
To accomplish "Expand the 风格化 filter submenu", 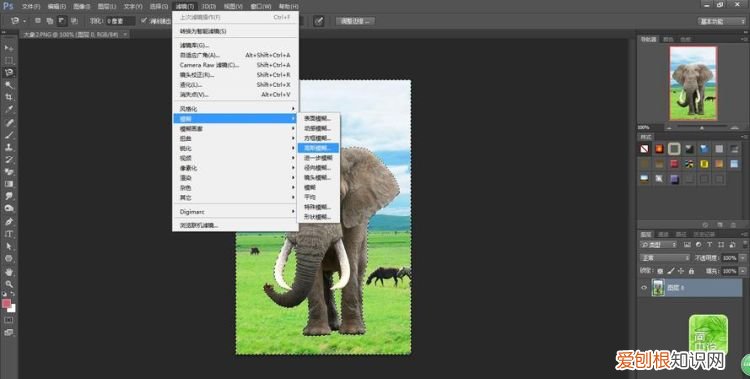I will point(235,109).
